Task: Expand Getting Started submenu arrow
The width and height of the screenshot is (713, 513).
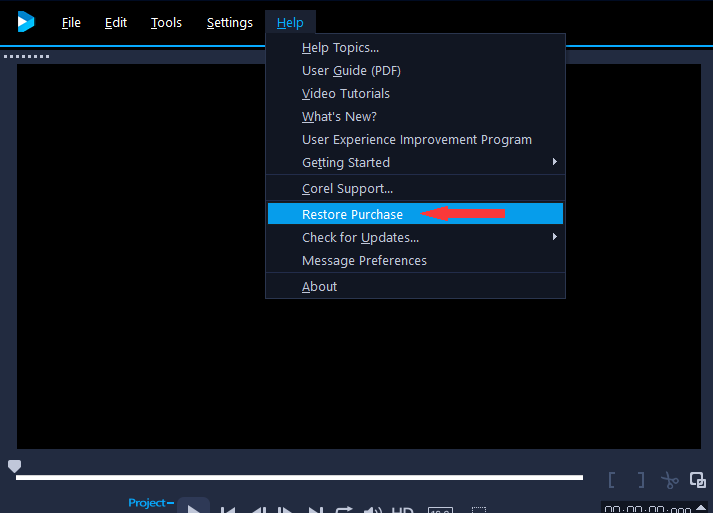Action: coord(554,161)
